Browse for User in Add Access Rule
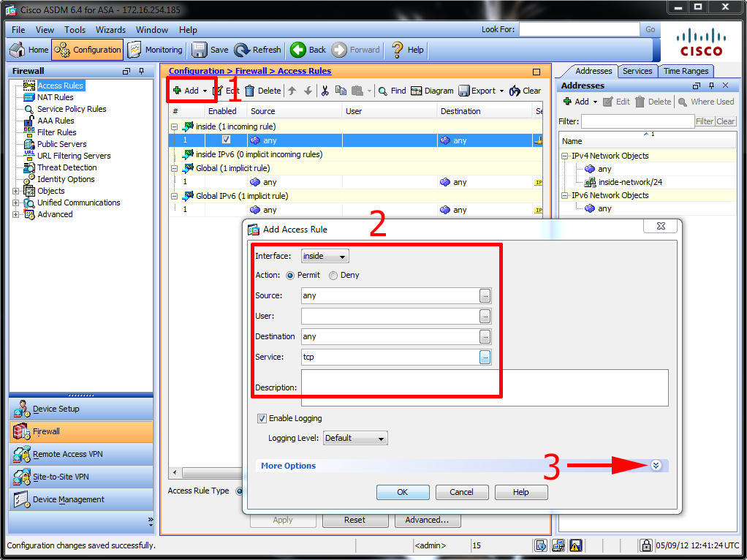The image size is (747, 560). click(485, 316)
